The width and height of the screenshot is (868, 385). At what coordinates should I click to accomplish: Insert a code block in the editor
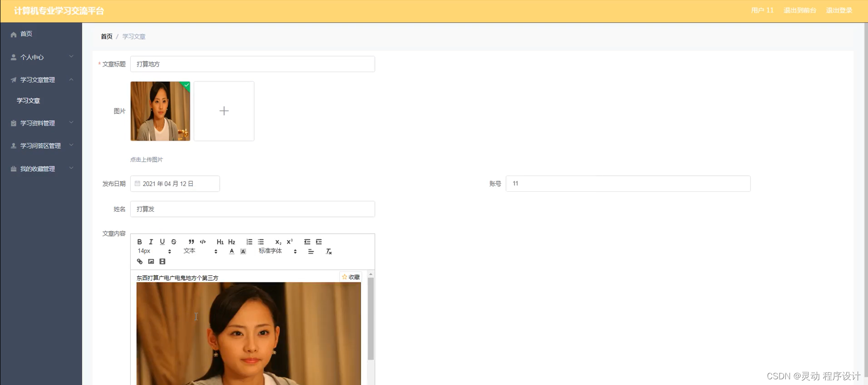(203, 242)
